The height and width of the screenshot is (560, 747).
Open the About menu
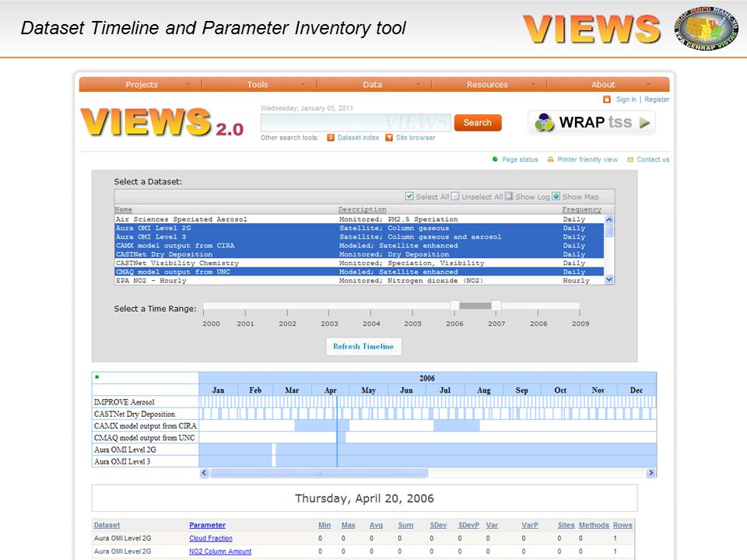click(602, 84)
